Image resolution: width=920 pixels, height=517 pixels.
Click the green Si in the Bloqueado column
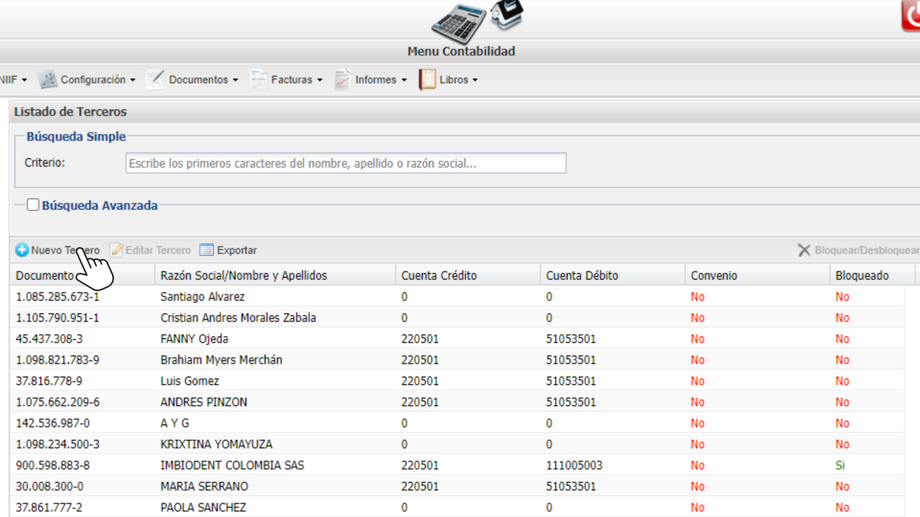point(840,465)
